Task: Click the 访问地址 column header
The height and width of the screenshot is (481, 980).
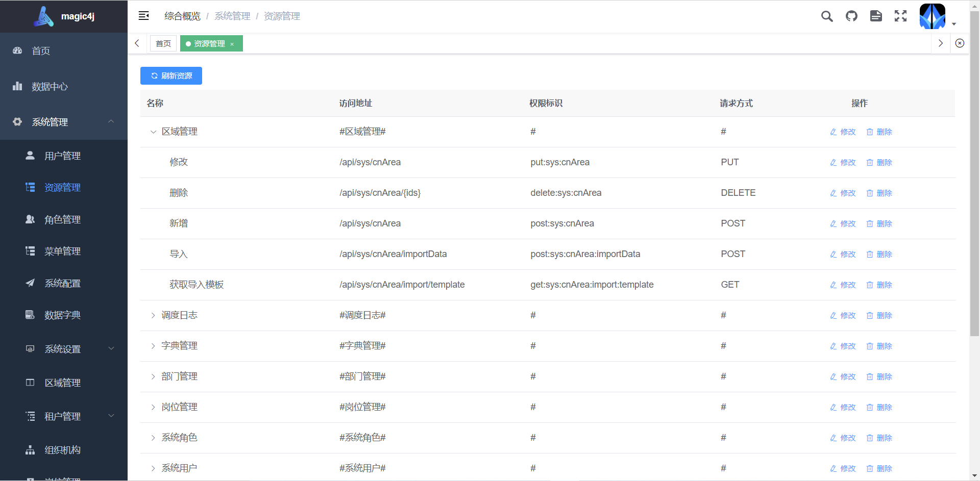Action: click(356, 103)
